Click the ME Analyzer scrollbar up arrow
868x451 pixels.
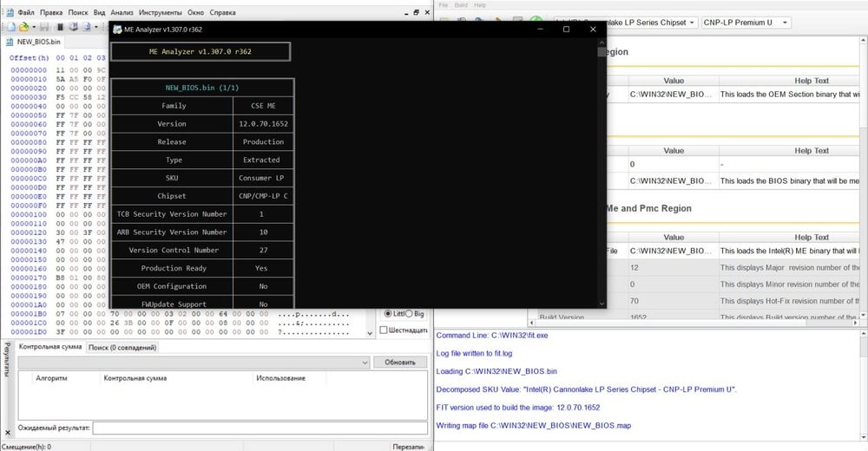click(x=602, y=42)
